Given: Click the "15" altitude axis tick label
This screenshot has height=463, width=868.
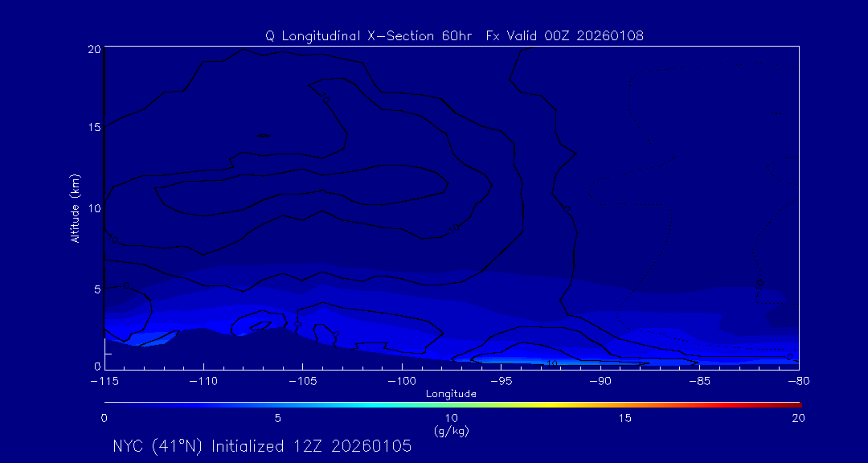Looking at the screenshot, I should coord(93,127).
